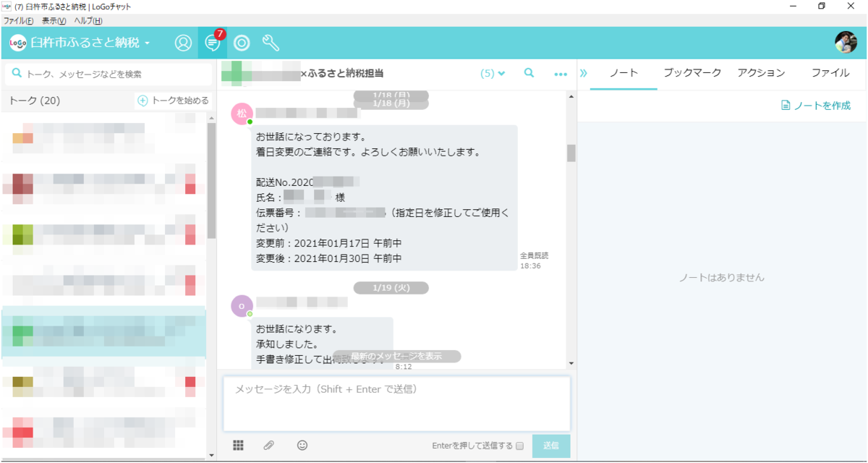Click the message input box
Viewport: 868px width, 463px height.
(396, 404)
